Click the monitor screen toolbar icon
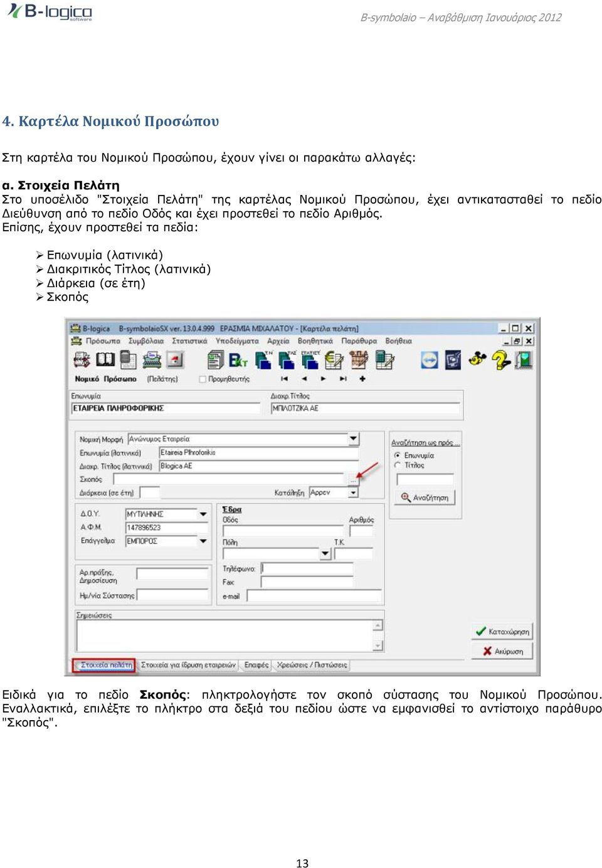Image resolution: width=602 pixels, height=868 pixels. point(453,360)
